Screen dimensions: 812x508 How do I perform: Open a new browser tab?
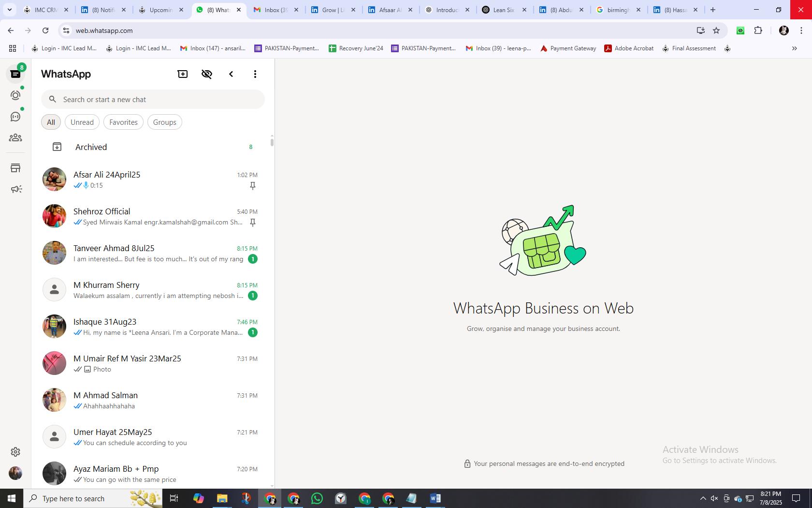tap(712, 10)
